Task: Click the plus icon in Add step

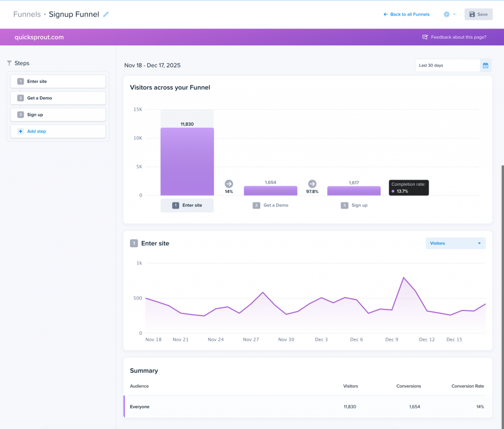Action: coord(20,132)
